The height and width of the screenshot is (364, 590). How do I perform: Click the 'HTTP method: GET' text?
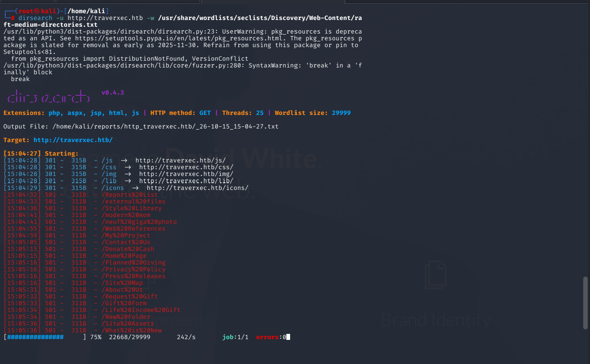tap(181, 113)
